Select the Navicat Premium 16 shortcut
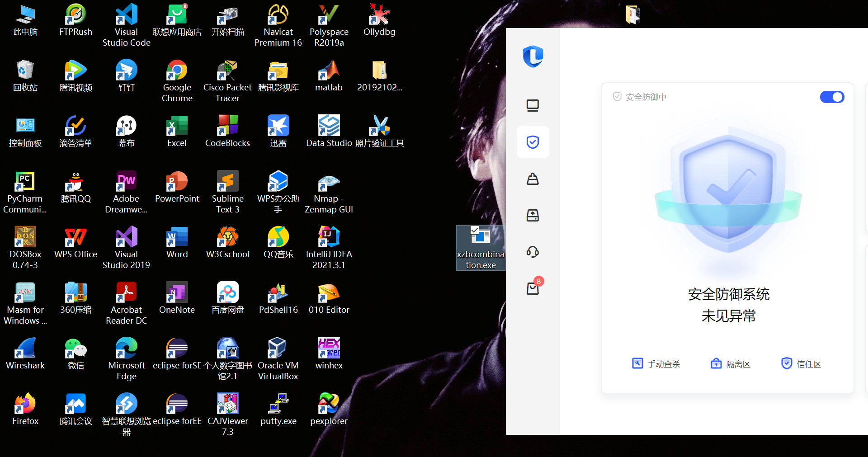Screen dimensions: 868x457 [x=278, y=25]
